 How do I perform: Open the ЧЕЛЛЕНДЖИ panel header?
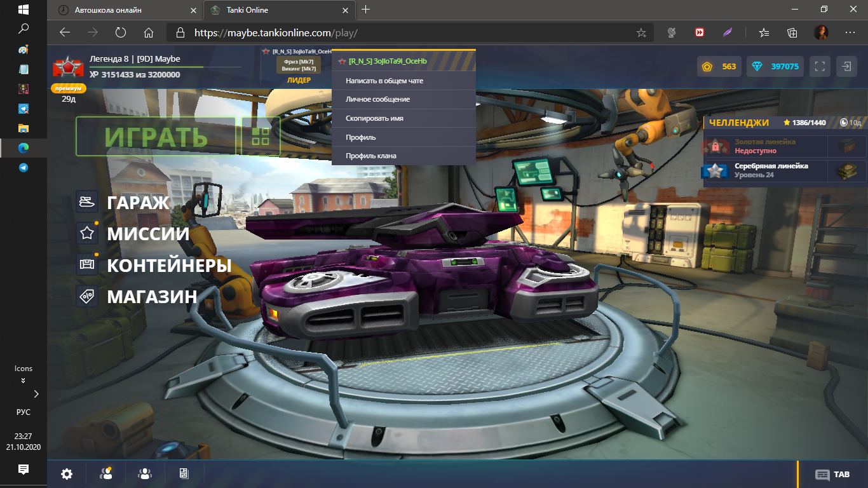click(739, 123)
